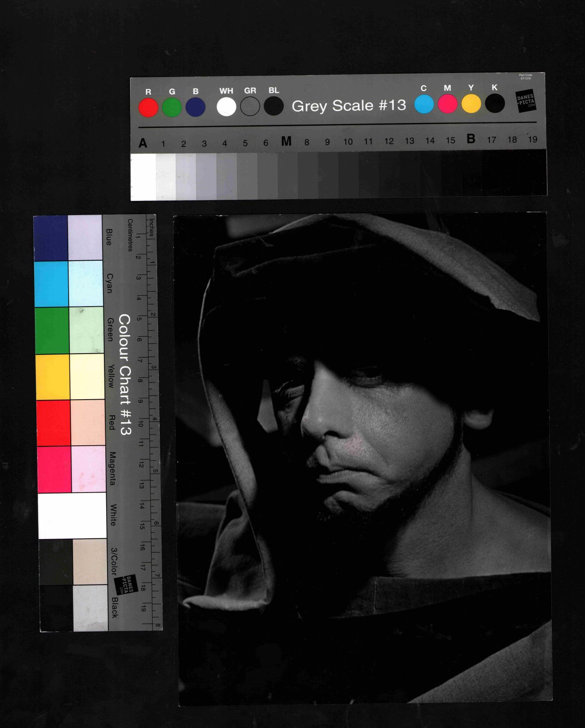Click the large white colour chart swatch
Viewport: 585px width, 728px height.
point(72,516)
